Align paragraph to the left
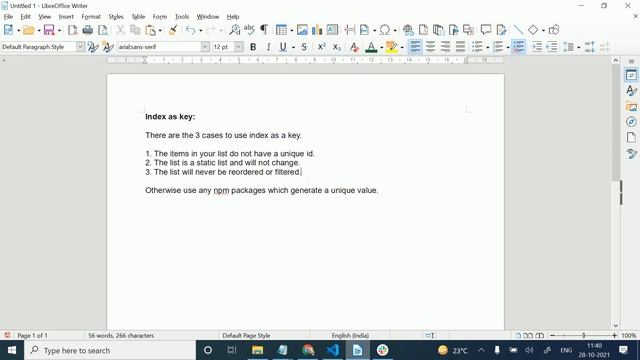Viewport: 640px width, 360px height. point(415,47)
